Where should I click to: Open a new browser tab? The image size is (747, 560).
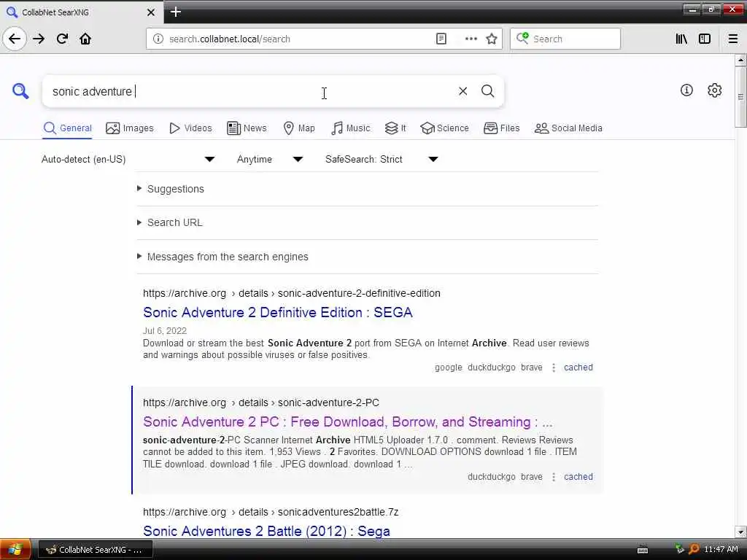pos(175,12)
